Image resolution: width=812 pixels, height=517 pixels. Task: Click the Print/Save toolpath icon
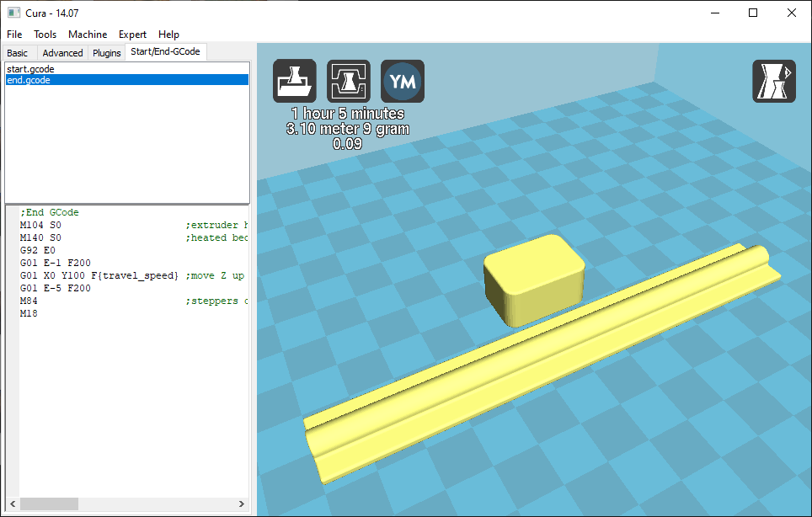pyautogui.click(x=349, y=81)
